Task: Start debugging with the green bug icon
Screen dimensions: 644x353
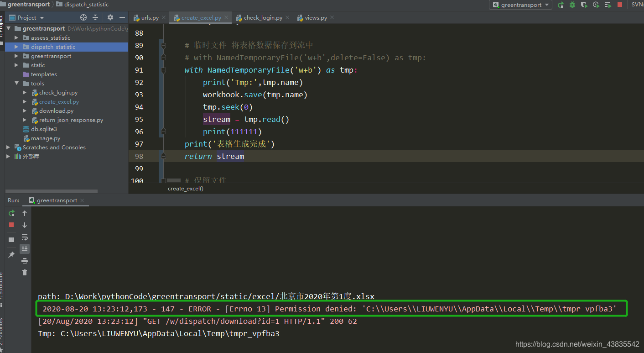Action: pyautogui.click(x=572, y=5)
